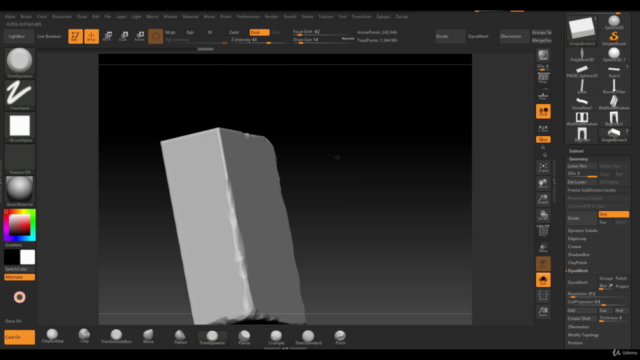
Task: Toggle the Persp perspective button
Action: tap(543, 78)
